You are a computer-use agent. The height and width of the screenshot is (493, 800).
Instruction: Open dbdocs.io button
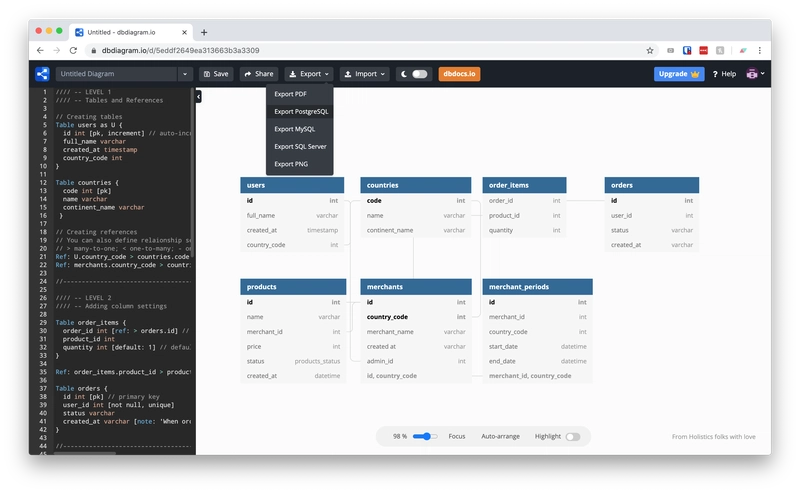[x=459, y=74]
